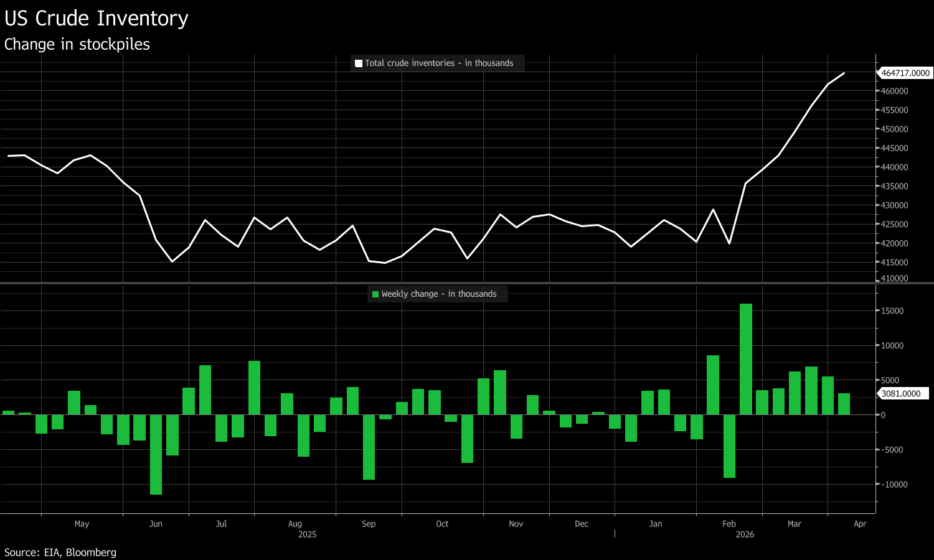
Task: Click the Apr label on the time axis
Action: (x=860, y=524)
